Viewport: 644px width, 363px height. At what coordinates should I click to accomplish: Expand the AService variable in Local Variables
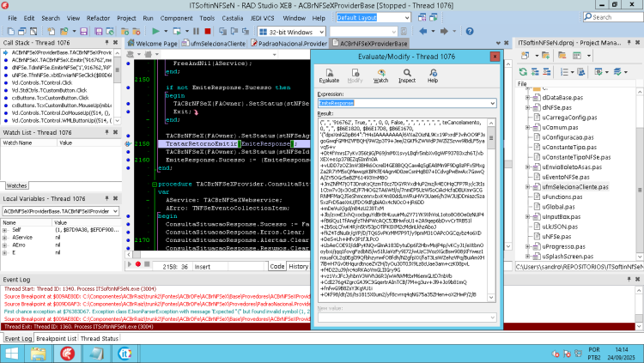(x=4, y=238)
